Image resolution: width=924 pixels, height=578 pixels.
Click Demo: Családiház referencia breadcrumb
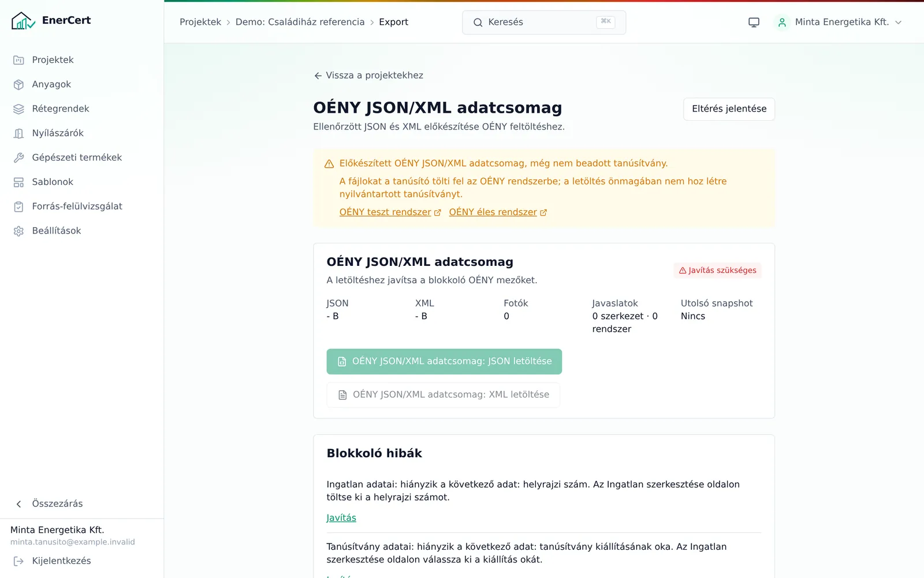point(300,22)
